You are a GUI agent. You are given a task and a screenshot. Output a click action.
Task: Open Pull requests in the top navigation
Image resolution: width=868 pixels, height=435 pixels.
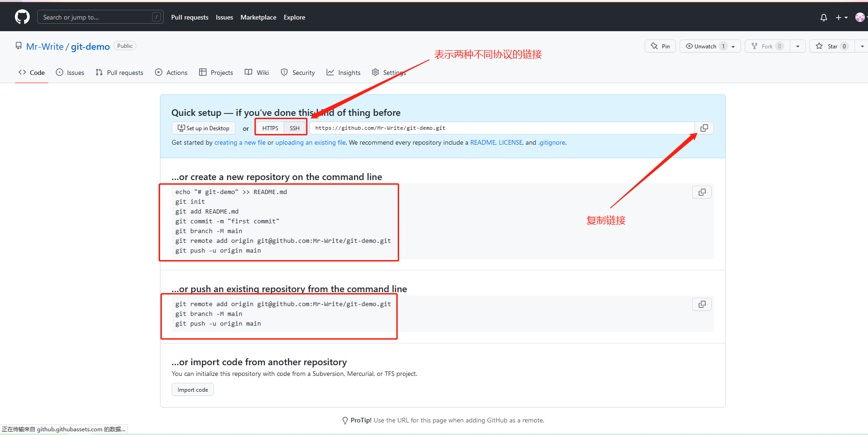pos(190,17)
